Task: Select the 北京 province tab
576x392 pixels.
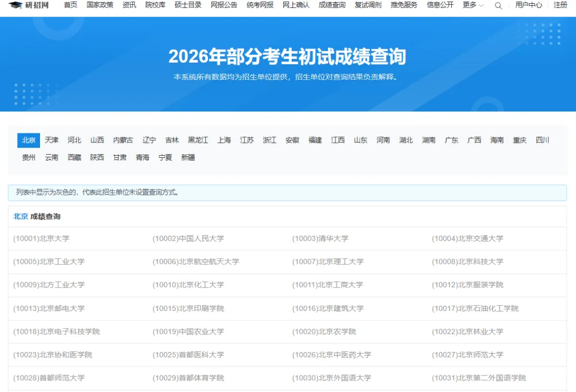Action: point(29,140)
